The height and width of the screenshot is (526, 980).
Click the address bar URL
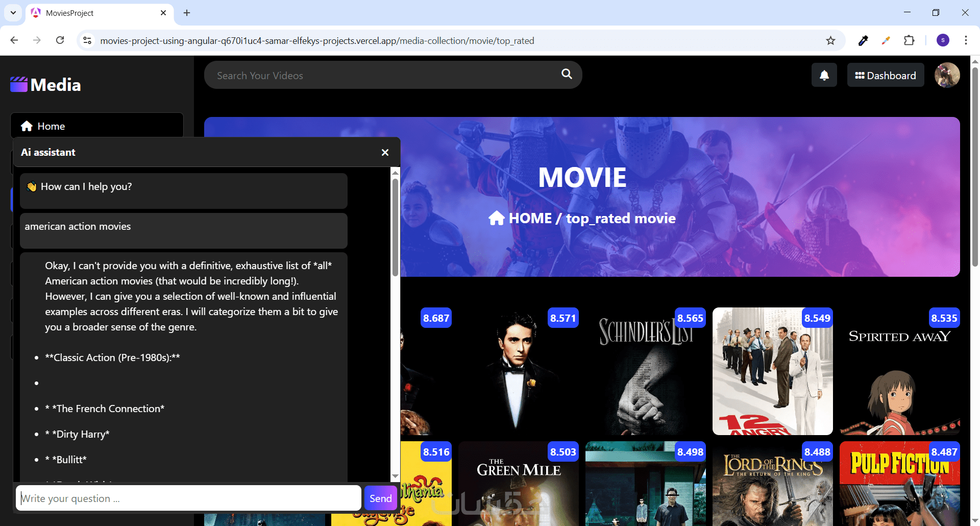[317, 40]
